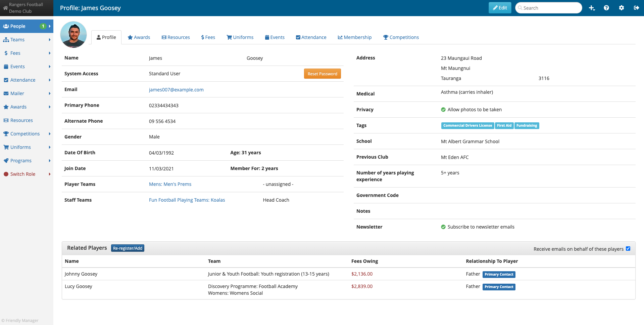Click the settings gear icon

(x=622, y=7)
